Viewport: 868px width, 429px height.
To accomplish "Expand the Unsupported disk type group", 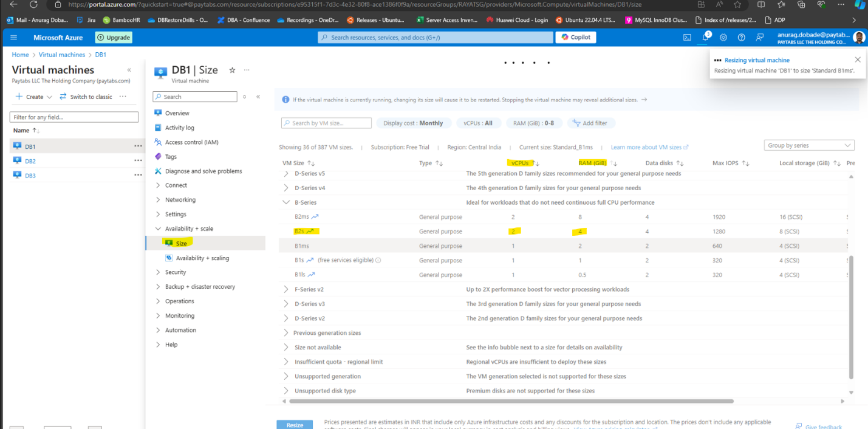I will 286,391.
